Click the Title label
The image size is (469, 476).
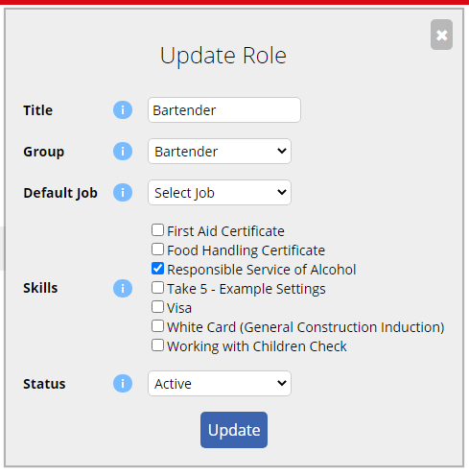37,110
